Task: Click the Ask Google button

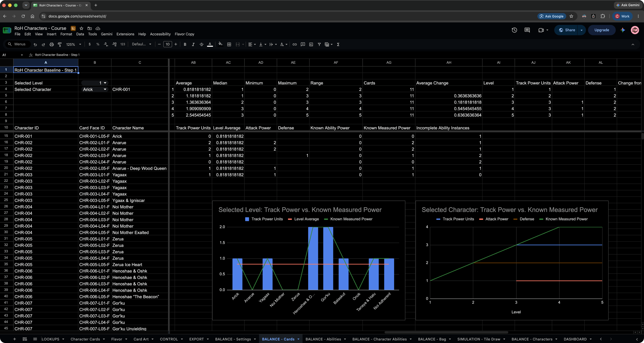Action: tap(551, 16)
